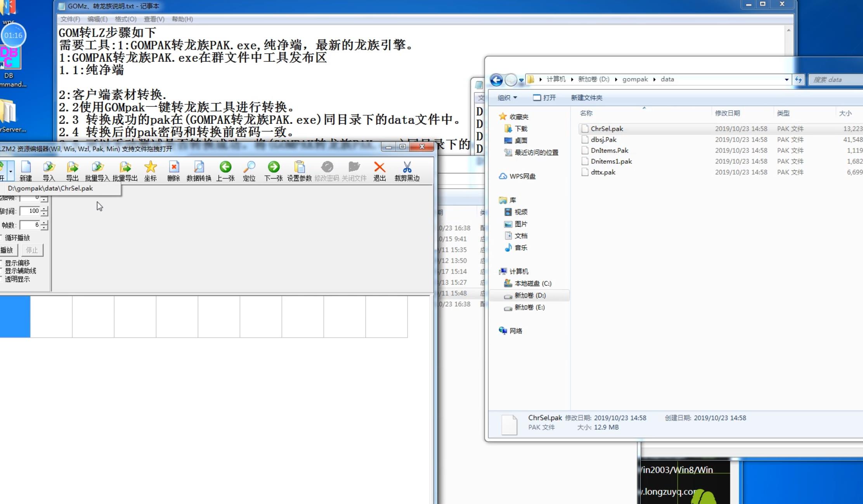Expand breadcrumb arrow after gompak
The image size is (863, 504).
click(x=655, y=80)
